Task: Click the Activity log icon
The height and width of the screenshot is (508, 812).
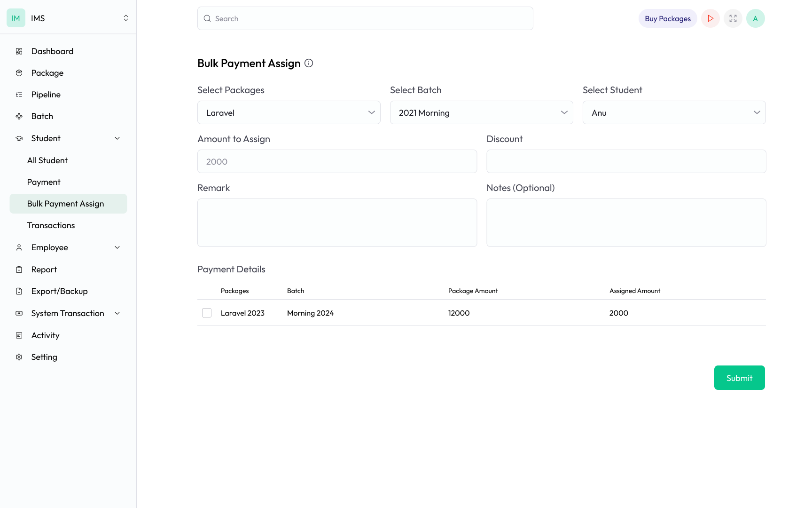Action: pyautogui.click(x=19, y=335)
